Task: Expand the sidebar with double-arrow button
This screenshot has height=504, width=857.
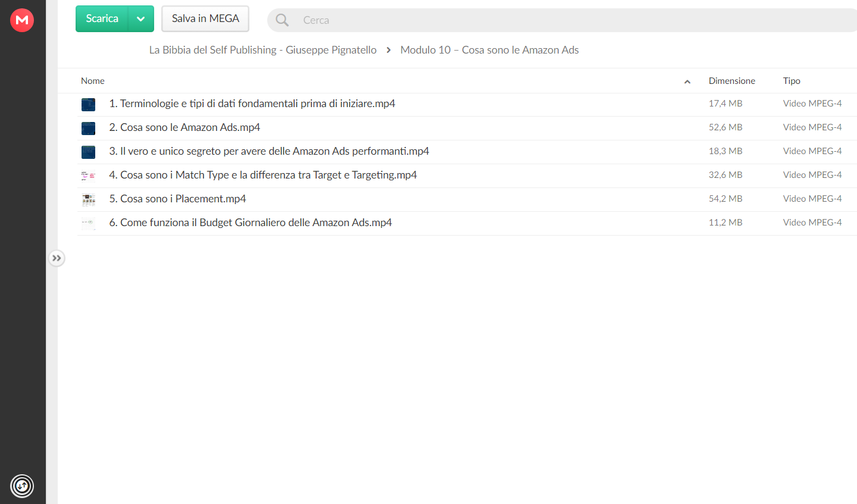Action: click(57, 258)
